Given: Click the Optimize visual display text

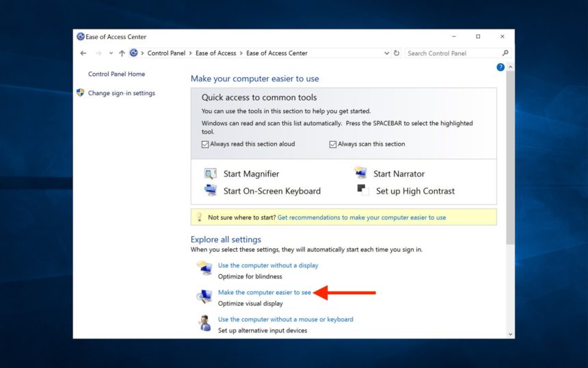Looking at the screenshot, I should 250,304.
